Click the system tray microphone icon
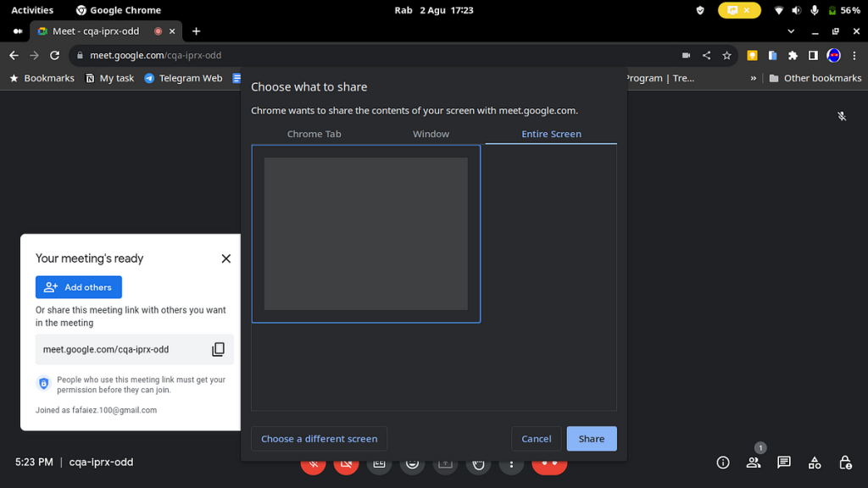This screenshot has height=488, width=868. pyautogui.click(x=815, y=10)
